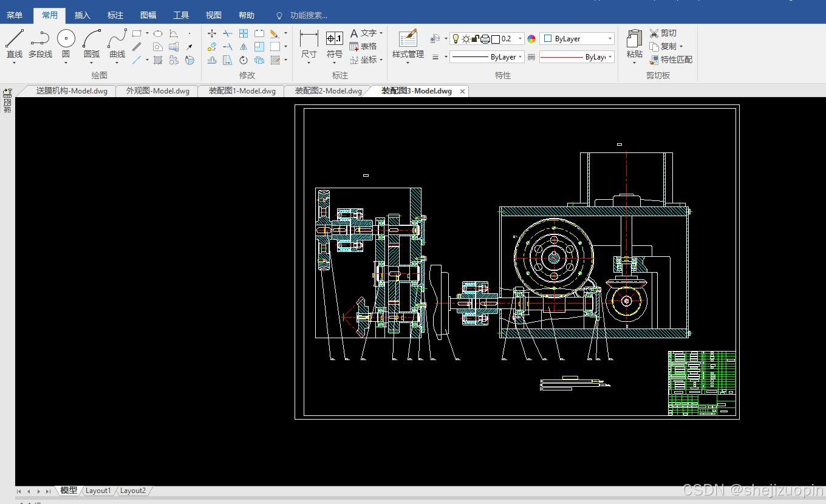
Task: Open the rainbow color wheel picker
Action: click(x=532, y=39)
